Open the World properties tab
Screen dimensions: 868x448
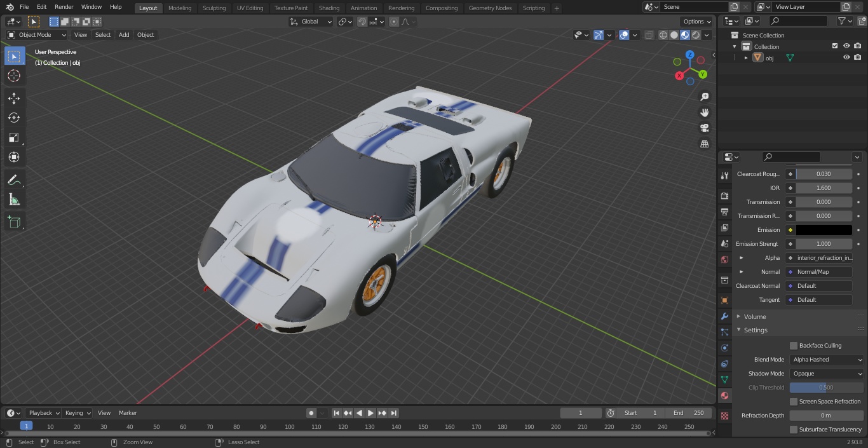click(724, 259)
